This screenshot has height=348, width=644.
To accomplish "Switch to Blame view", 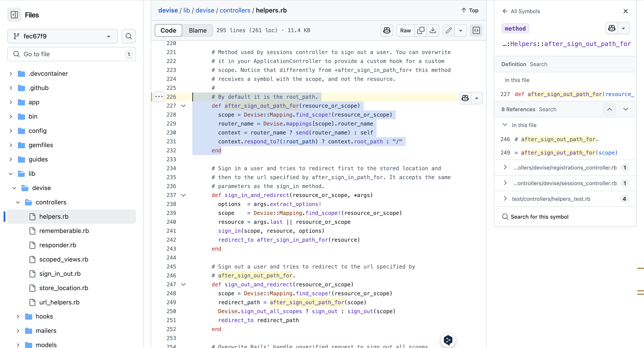I will click(197, 30).
